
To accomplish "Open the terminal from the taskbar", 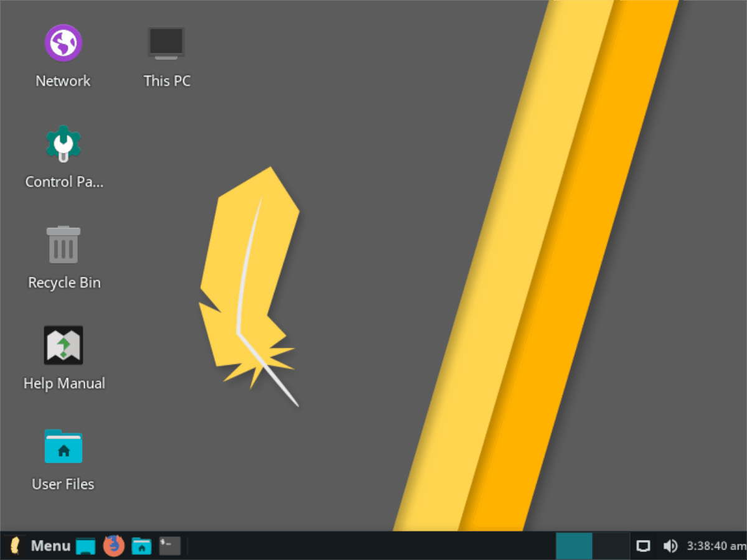I will pyautogui.click(x=169, y=546).
